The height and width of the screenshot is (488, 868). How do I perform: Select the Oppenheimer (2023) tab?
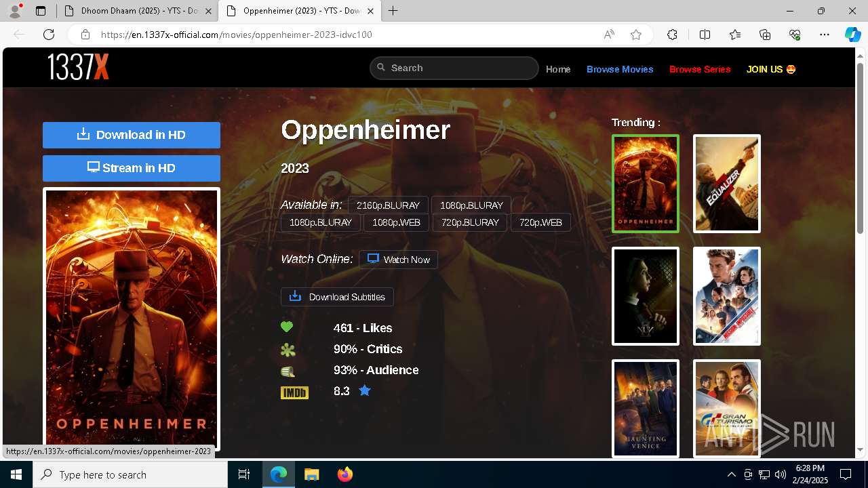click(299, 11)
